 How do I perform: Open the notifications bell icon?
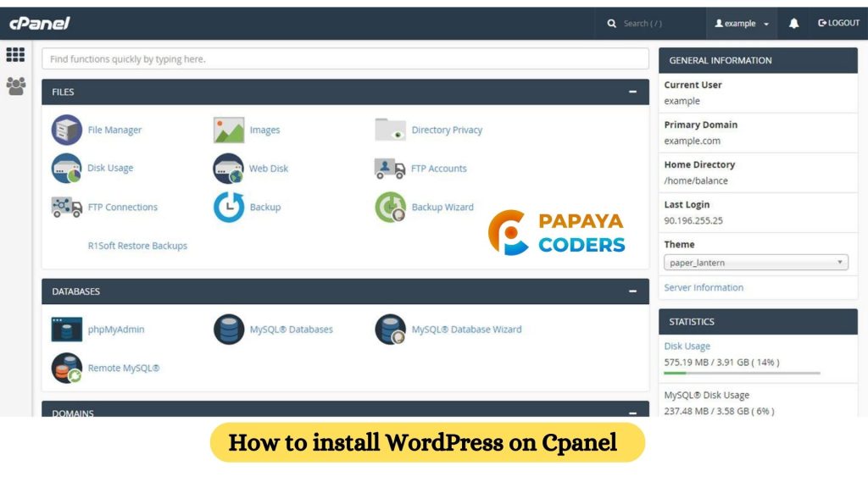(793, 23)
